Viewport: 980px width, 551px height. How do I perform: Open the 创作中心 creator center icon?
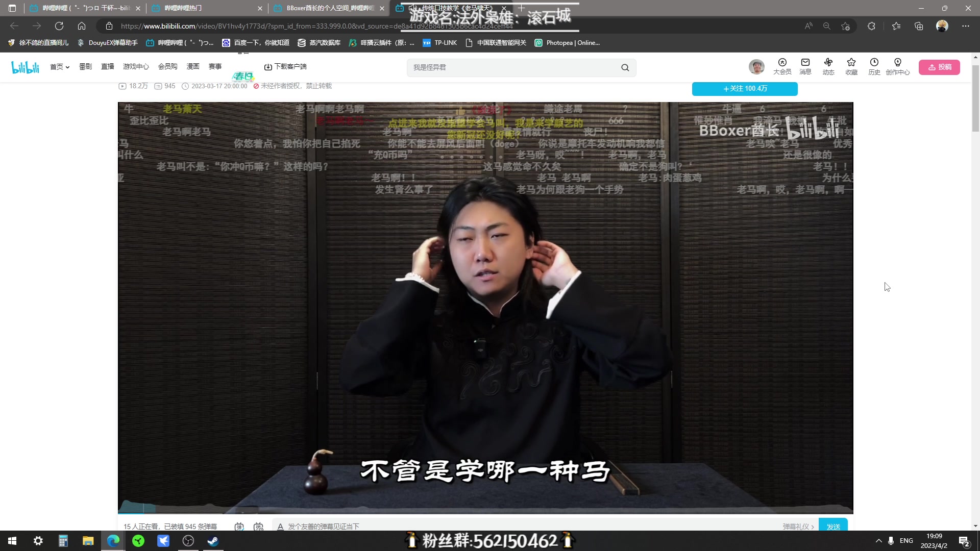pos(897,67)
